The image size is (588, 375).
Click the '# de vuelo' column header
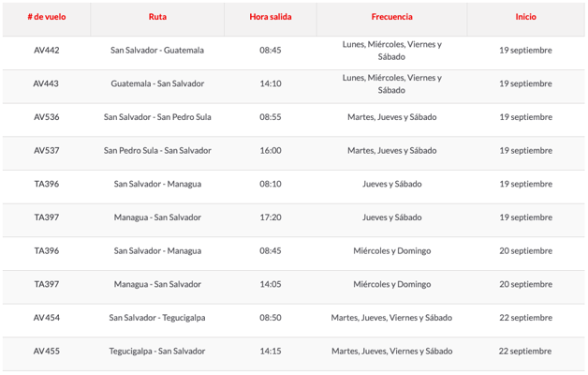(46, 17)
